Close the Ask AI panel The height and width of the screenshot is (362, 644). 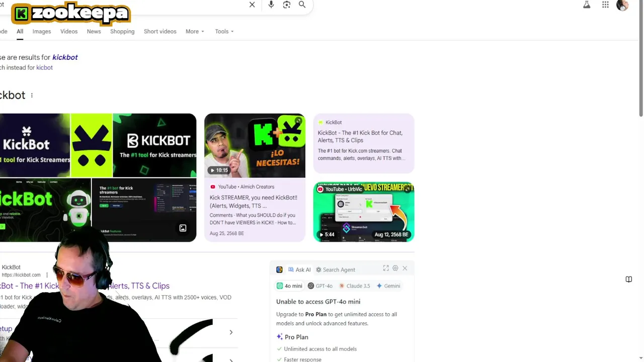coord(405,268)
